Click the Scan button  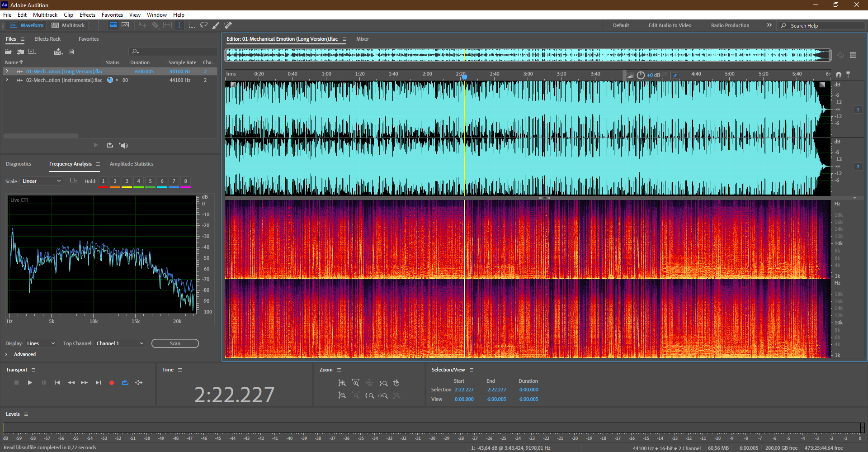(x=175, y=343)
